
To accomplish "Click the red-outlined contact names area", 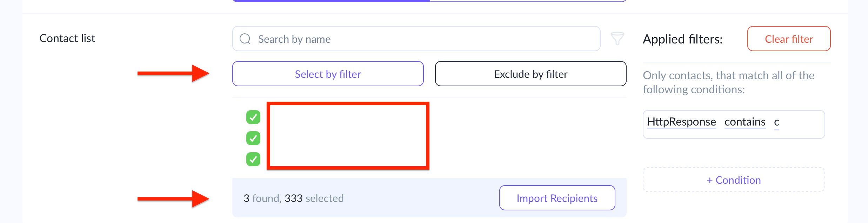I will point(348,136).
